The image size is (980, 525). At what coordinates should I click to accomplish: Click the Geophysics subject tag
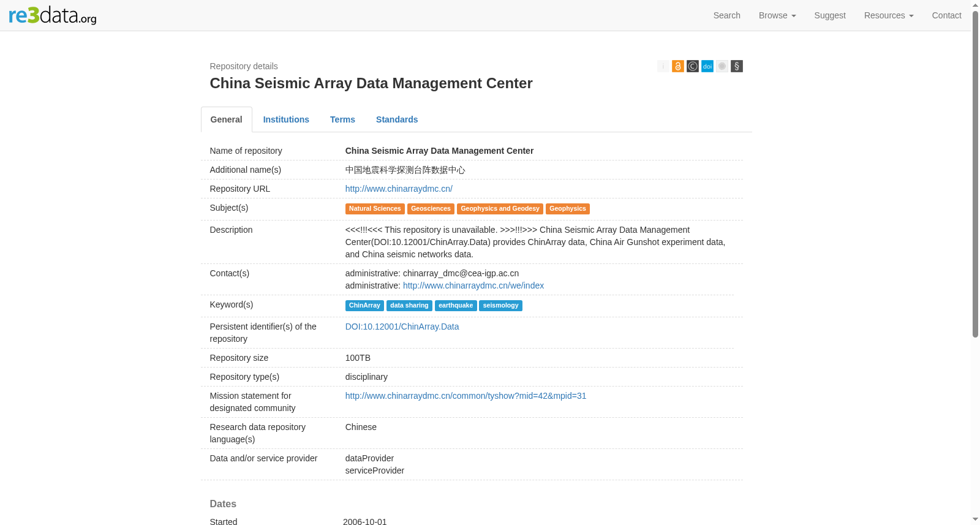tap(568, 209)
